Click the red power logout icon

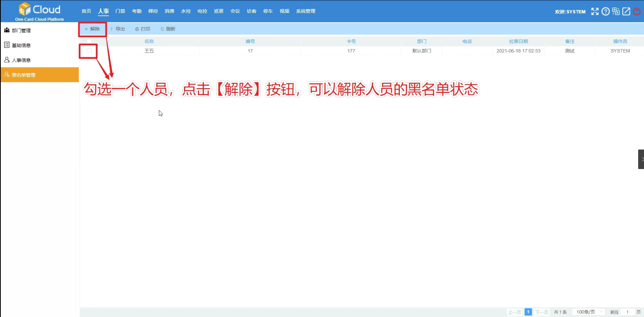tap(637, 11)
